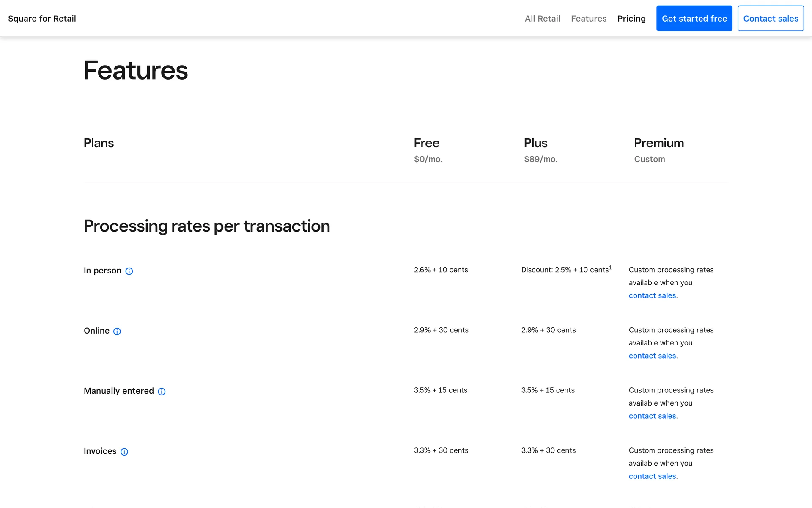Click info icon beside Online
Screen dimensions: 812x508
coord(117,331)
